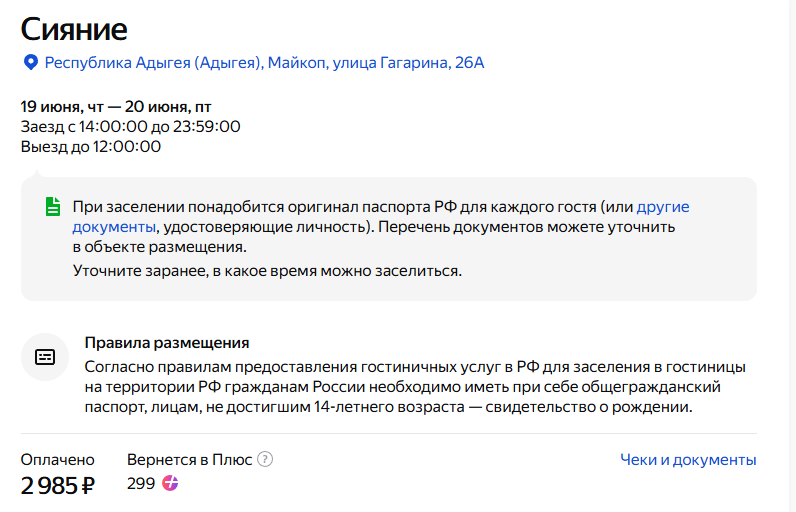This screenshot has height=512, width=796.
Task: Click the 'Вернется в Плюс' label
Action: click(189, 460)
